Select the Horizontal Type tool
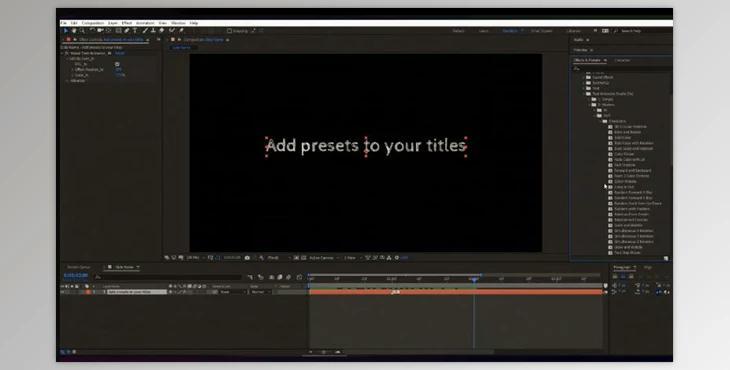The image size is (730, 370). 135,31
